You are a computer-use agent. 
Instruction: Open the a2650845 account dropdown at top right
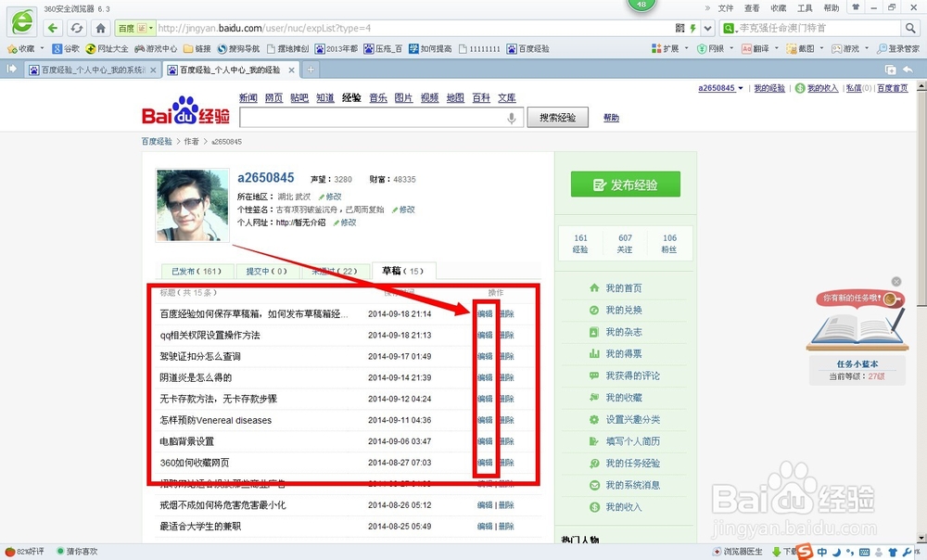[x=720, y=88]
